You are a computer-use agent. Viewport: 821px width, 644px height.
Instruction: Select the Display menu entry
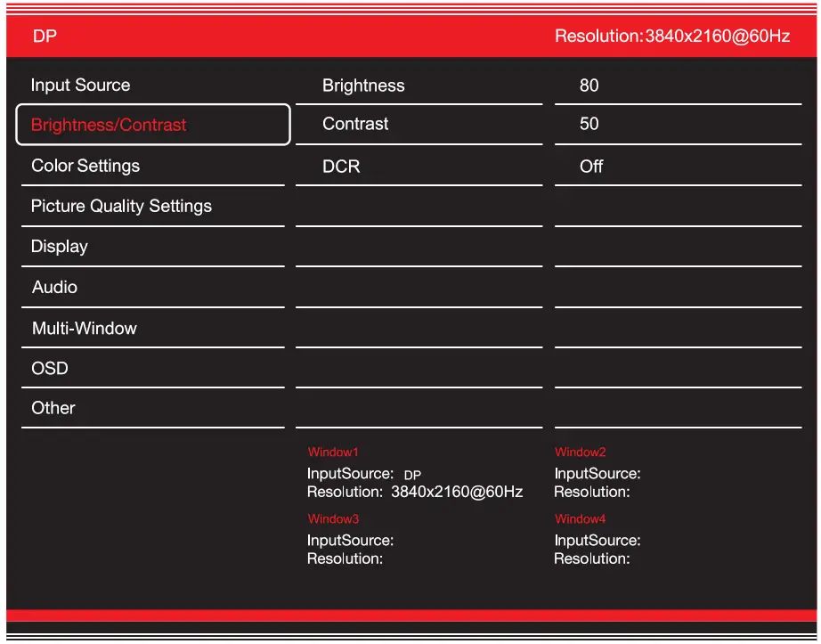pos(60,247)
